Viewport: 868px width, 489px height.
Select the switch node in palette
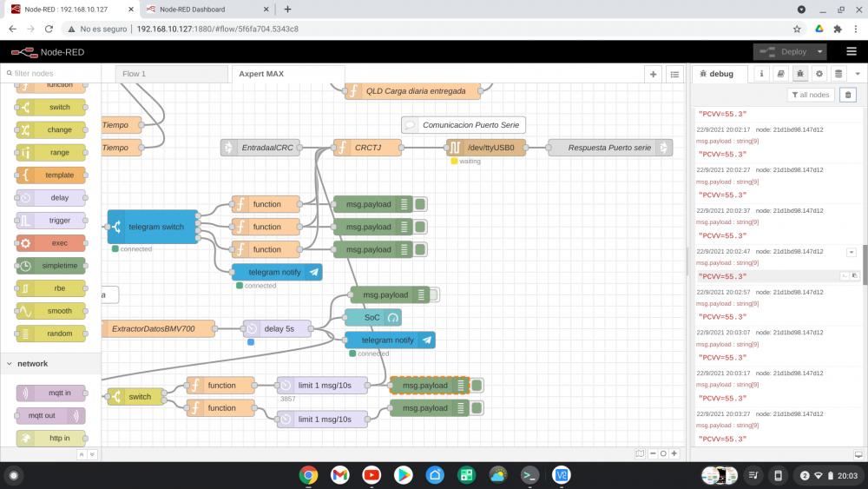[x=51, y=107]
